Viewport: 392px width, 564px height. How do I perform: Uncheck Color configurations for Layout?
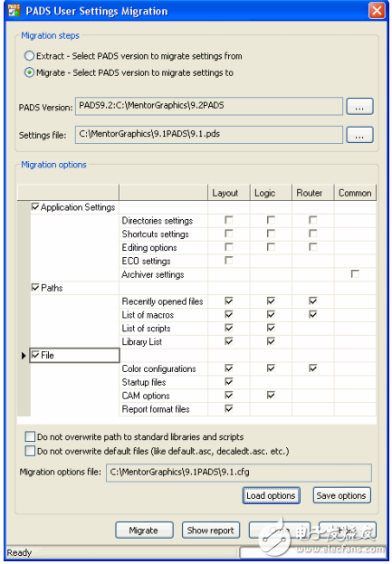(x=229, y=368)
